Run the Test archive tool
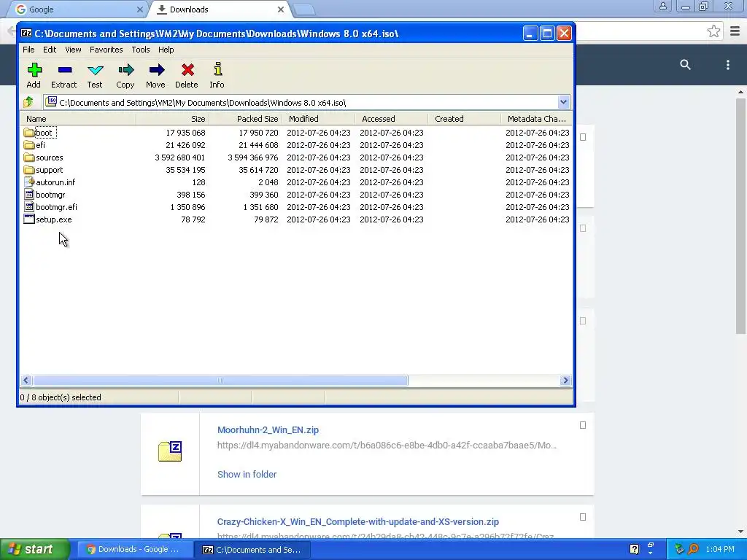This screenshot has height=560, width=747. coord(96,71)
